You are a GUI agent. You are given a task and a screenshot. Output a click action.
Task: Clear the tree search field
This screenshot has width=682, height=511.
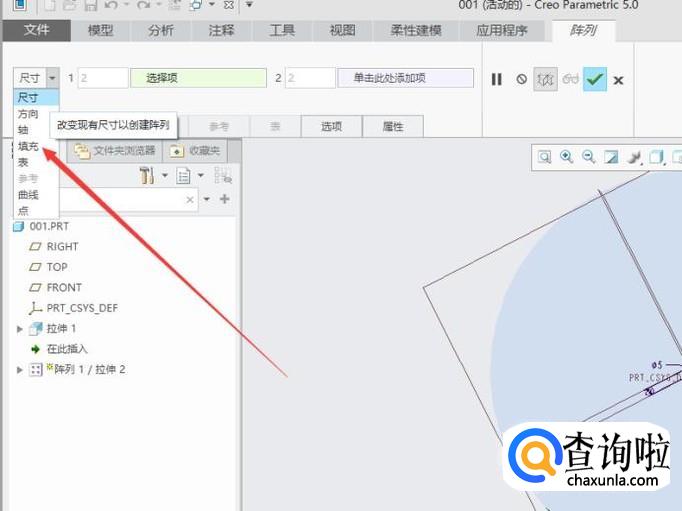(190, 200)
